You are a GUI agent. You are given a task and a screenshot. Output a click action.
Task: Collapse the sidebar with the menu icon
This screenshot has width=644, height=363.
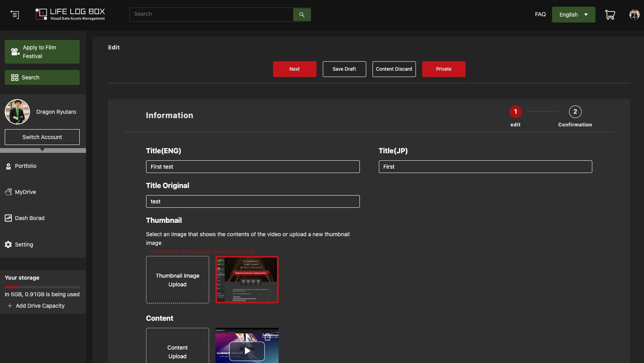[15, 15]
